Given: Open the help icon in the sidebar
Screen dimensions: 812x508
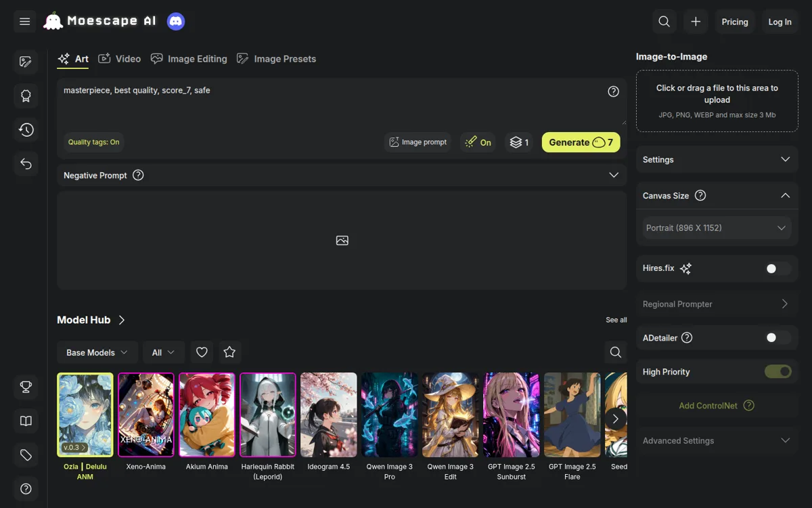Looking at the screenshot, I should coord(26,488).
